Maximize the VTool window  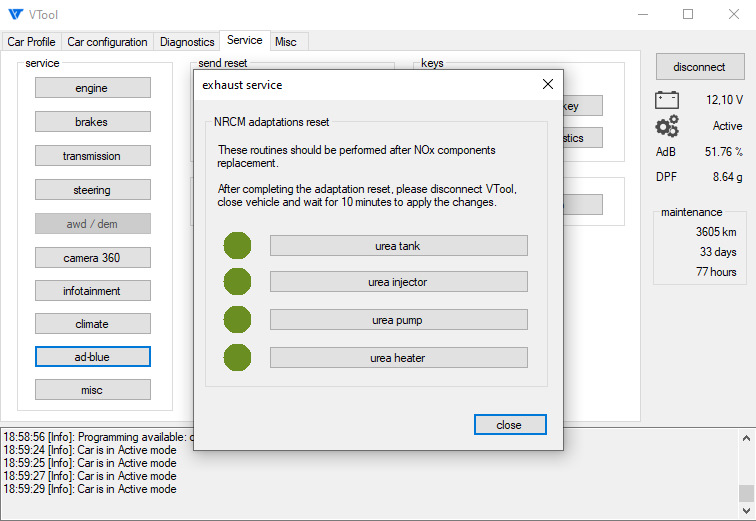point(688,14)
